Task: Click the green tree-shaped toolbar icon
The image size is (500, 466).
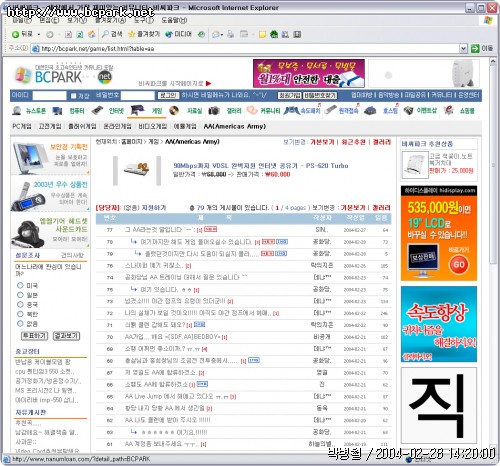Action: point(274,34)
